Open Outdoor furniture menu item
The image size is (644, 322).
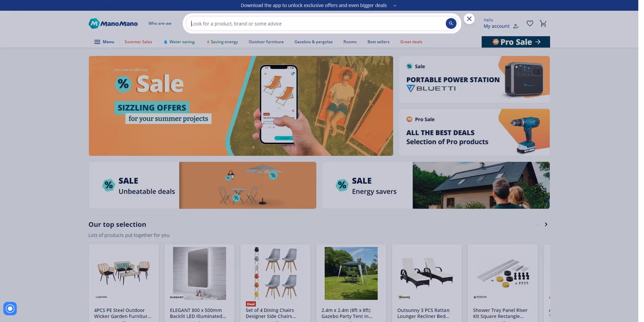coord(266,42)
